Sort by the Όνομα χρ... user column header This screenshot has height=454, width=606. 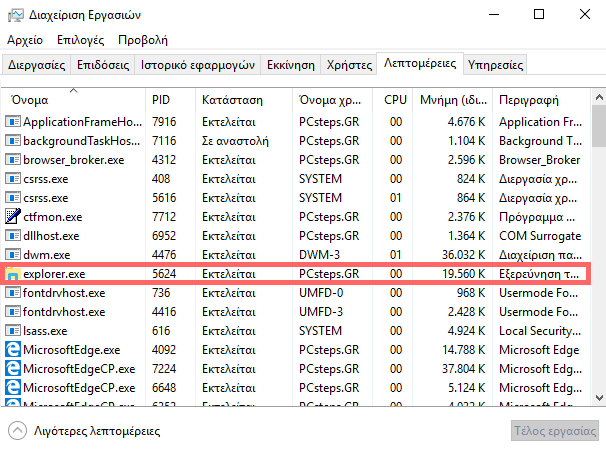(332, 100)
